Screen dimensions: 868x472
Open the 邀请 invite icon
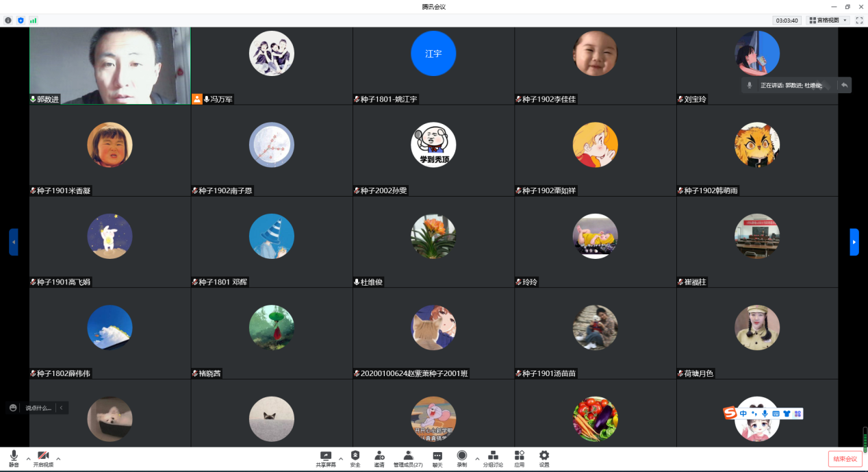click(379, 458)
